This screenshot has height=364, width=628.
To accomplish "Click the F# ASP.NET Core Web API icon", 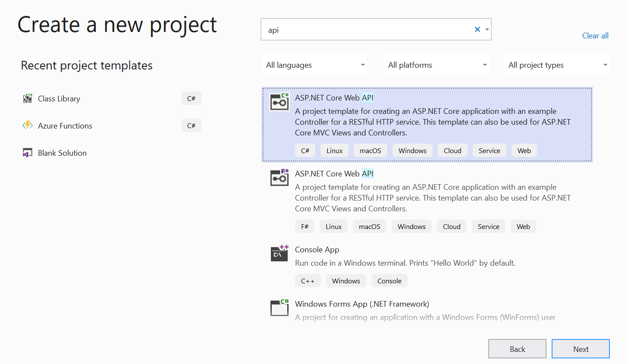I will [x=279, y=178].
